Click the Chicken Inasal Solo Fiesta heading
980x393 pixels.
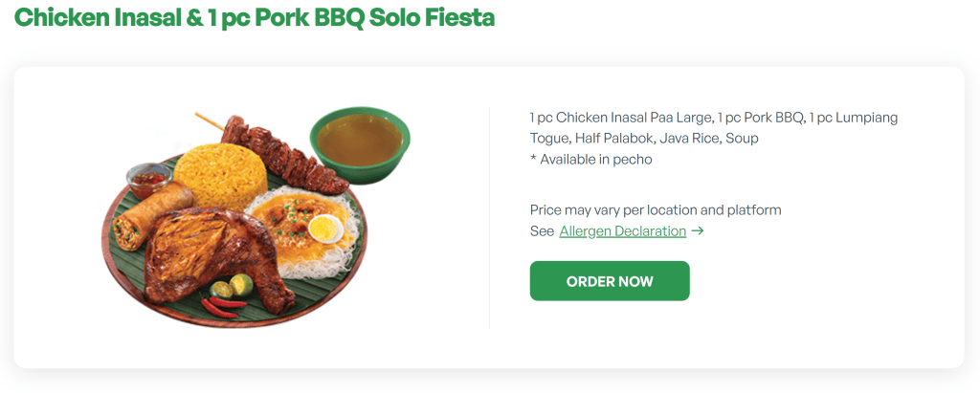click(x=255, y=18)
